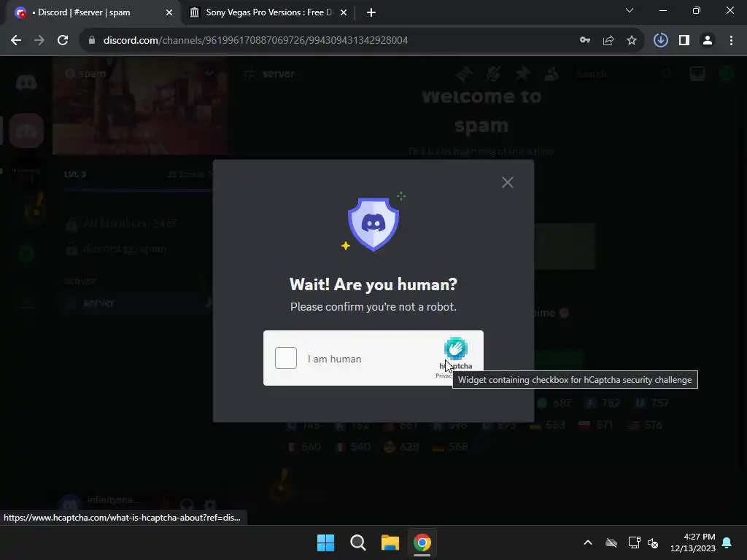Check the "I am human" hCaptcha checkbox
Screen dimensions: 747x560
tap(286, 358)
